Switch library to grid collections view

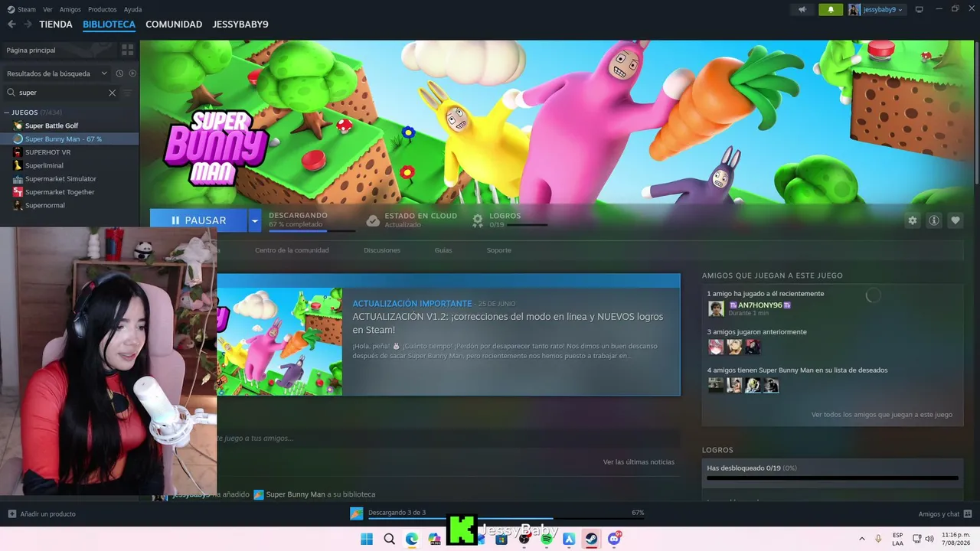128,50
